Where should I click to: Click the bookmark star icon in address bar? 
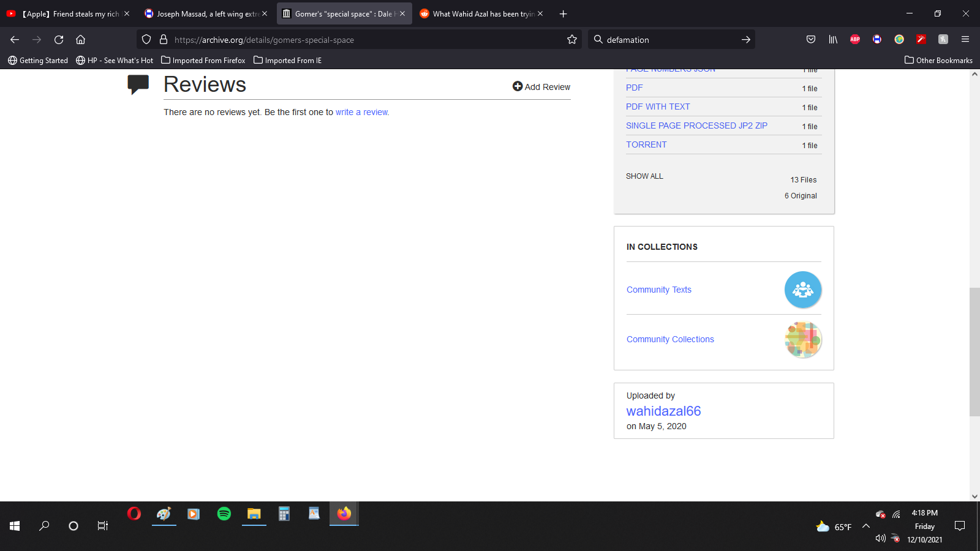pyautogui.click(x=572, y=40)
